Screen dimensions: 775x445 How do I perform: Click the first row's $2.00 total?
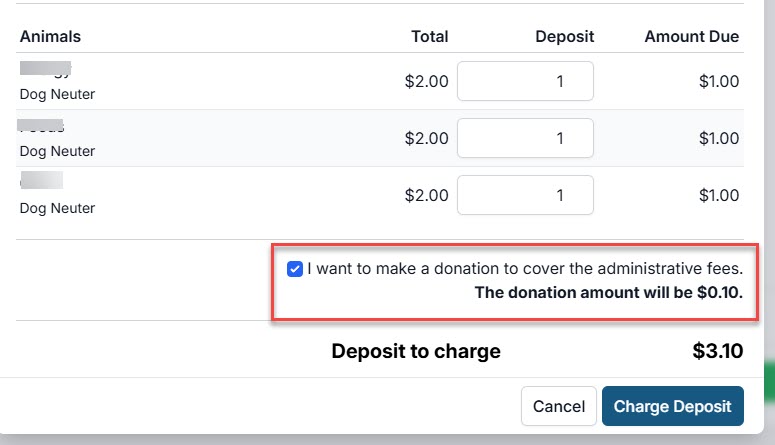[x=426, y=81]
